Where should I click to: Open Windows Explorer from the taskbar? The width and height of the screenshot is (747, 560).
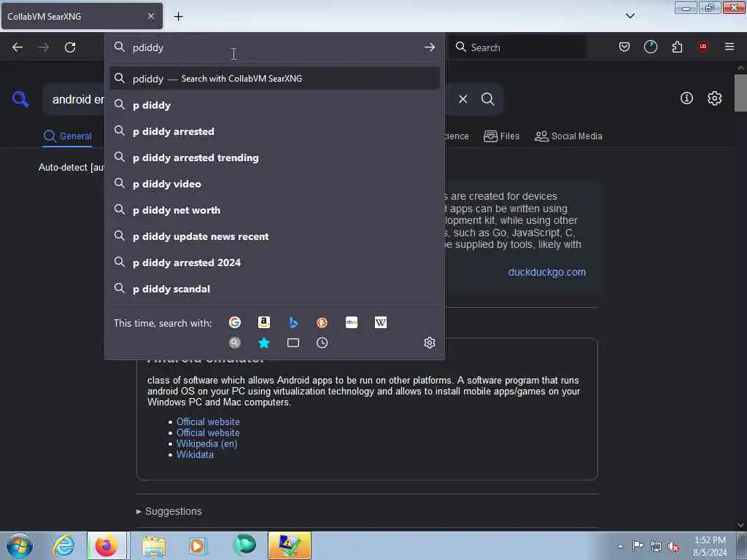[153, 545]
